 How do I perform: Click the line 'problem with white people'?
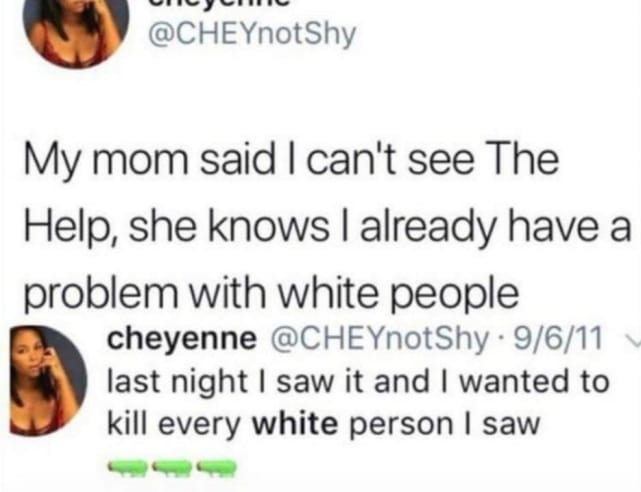[x=272, y=294]
